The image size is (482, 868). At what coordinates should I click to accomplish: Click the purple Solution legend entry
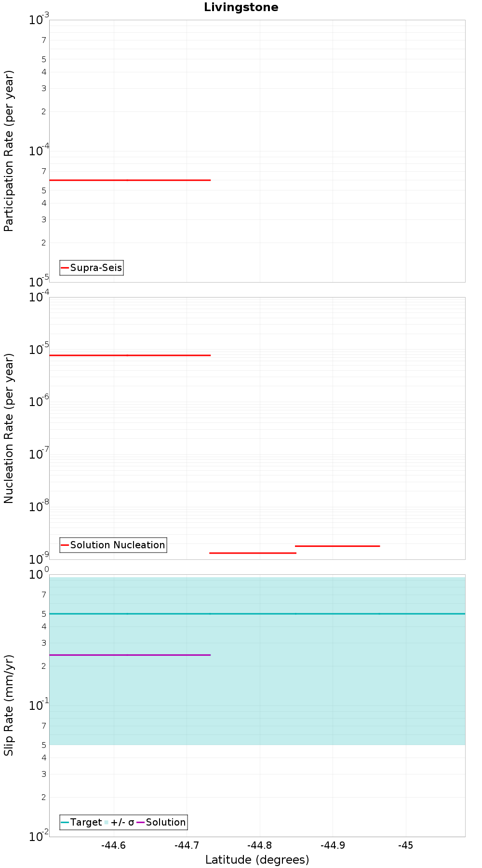tap(161, 822)
